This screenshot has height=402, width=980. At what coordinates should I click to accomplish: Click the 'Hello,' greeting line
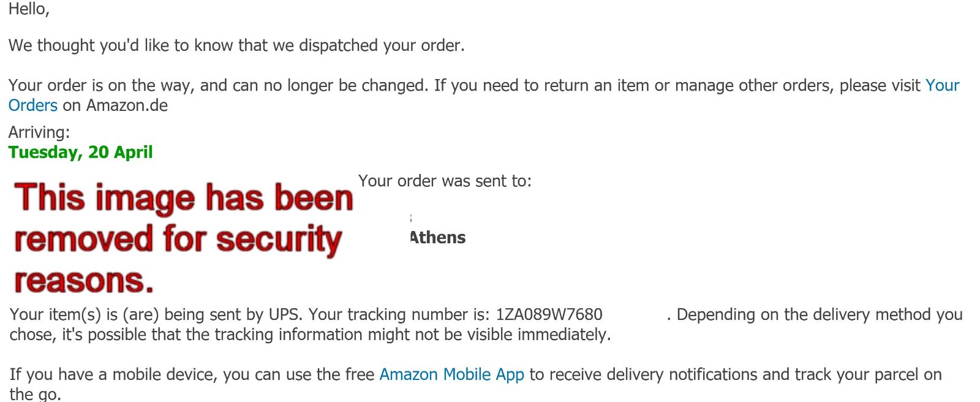(x=29, y=9)
